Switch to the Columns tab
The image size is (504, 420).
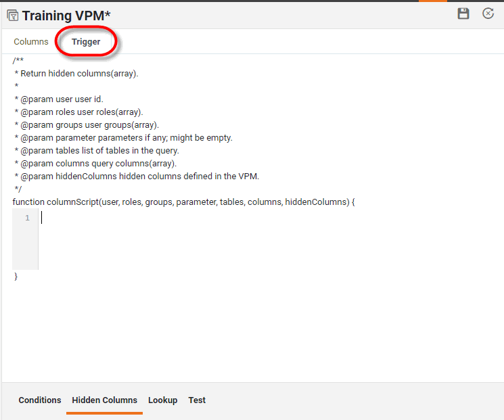[31, 42]
